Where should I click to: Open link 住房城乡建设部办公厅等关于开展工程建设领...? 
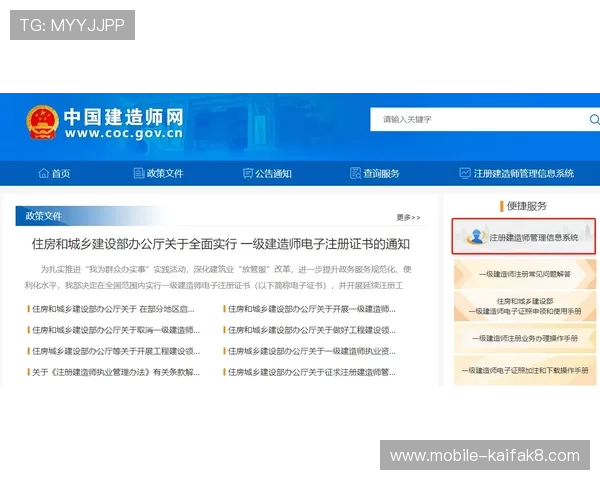coord(114,351)
